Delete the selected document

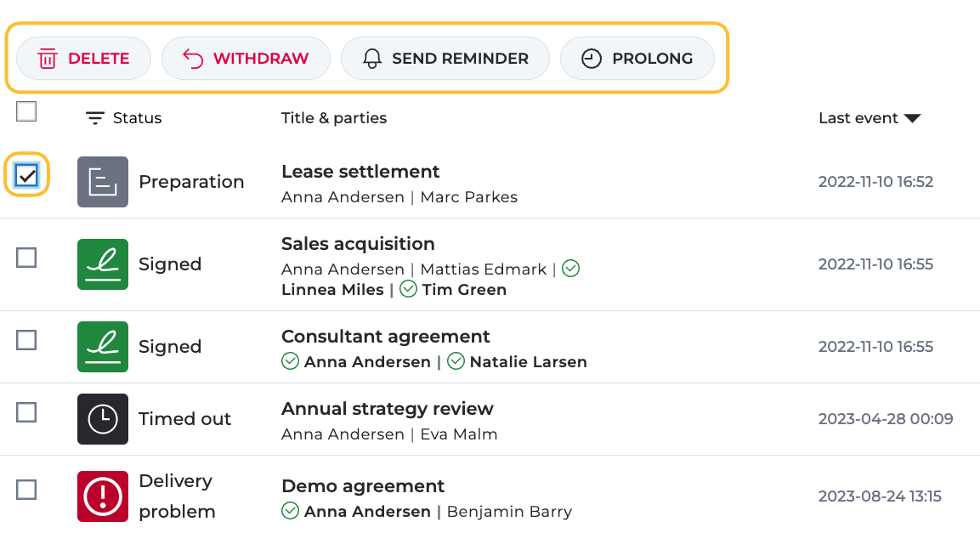point(83,59)
